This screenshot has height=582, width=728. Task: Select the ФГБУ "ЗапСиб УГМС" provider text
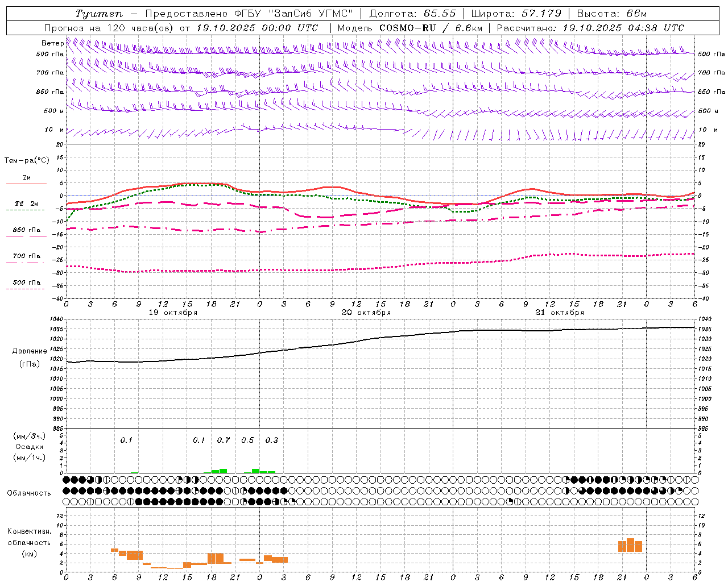[293, 14]
